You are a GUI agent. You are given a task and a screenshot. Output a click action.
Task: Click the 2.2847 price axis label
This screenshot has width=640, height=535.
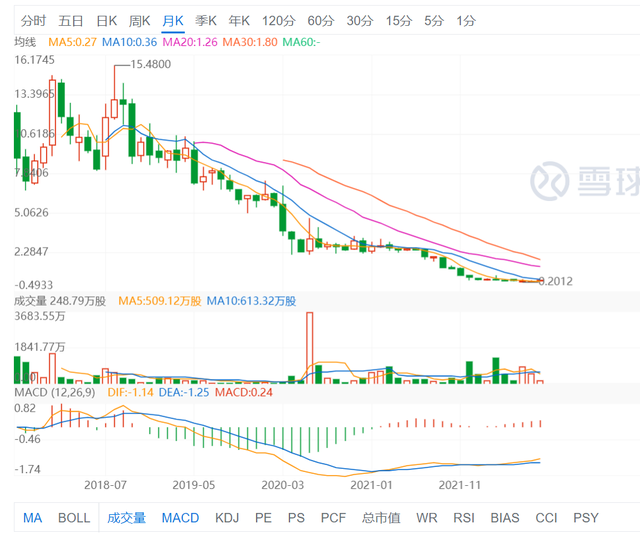tap(31, 252)
